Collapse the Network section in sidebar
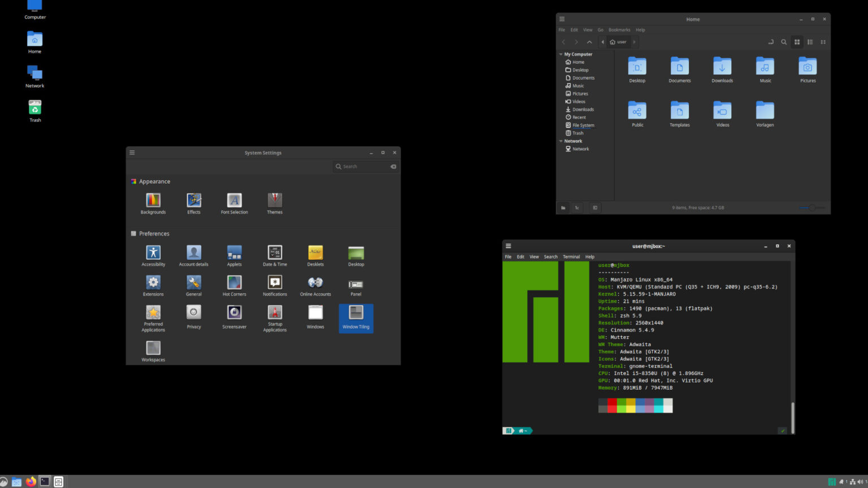Screen dimensions: 868x488 coord(560,141)
